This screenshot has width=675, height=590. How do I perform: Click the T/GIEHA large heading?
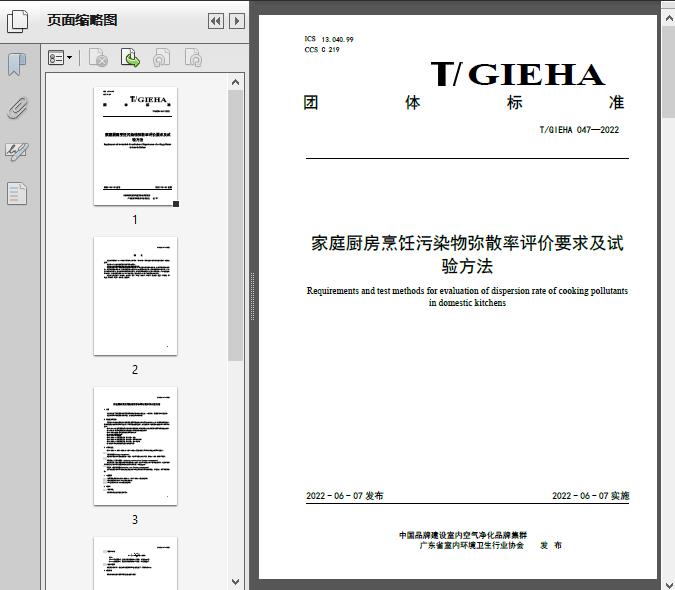(x=518, y=74)
